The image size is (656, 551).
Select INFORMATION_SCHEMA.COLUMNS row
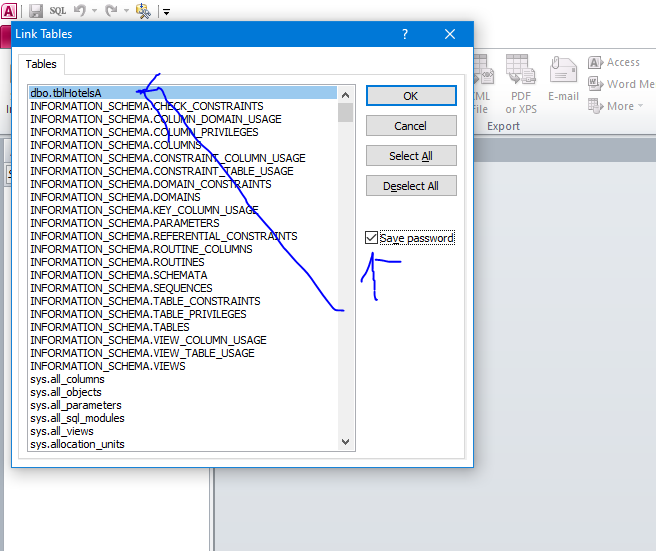pos(183,145)
